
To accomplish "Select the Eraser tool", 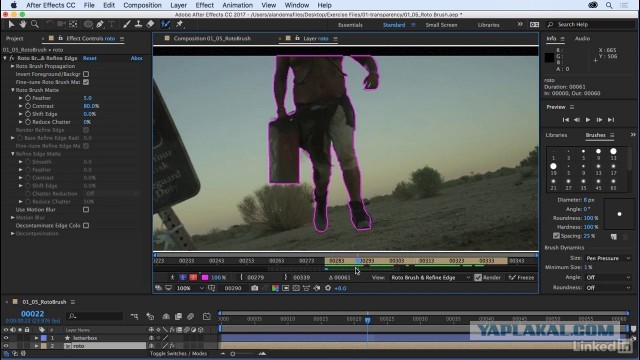I will [x=150, y=24].
